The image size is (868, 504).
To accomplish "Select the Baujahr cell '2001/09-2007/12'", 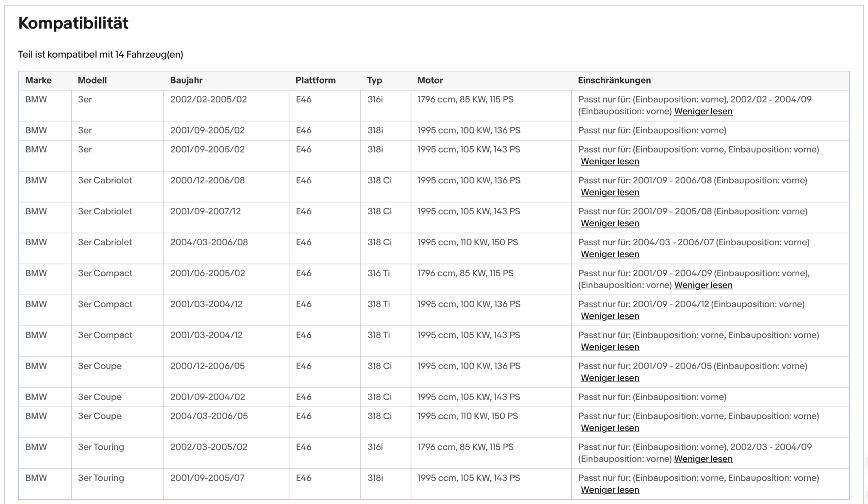I will [206, 211].
